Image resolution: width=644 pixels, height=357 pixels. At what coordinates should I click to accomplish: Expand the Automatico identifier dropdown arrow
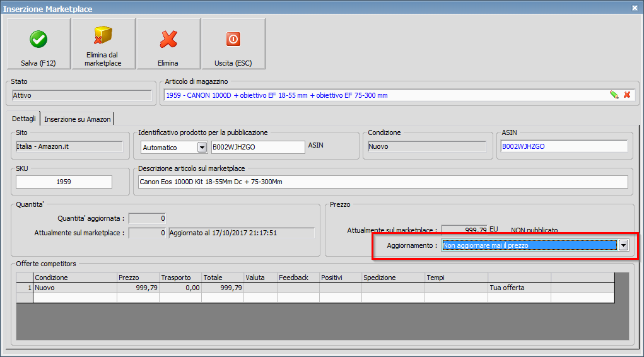[x=202, y=147]
